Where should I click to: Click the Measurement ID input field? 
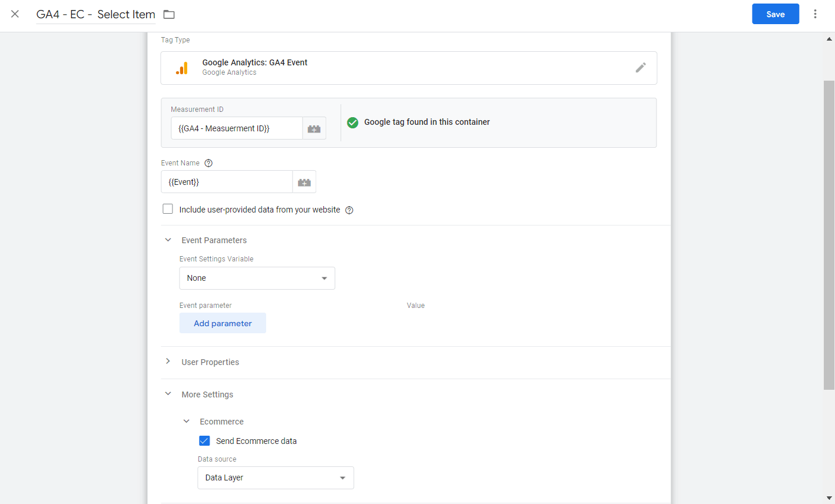pos(237,128)
